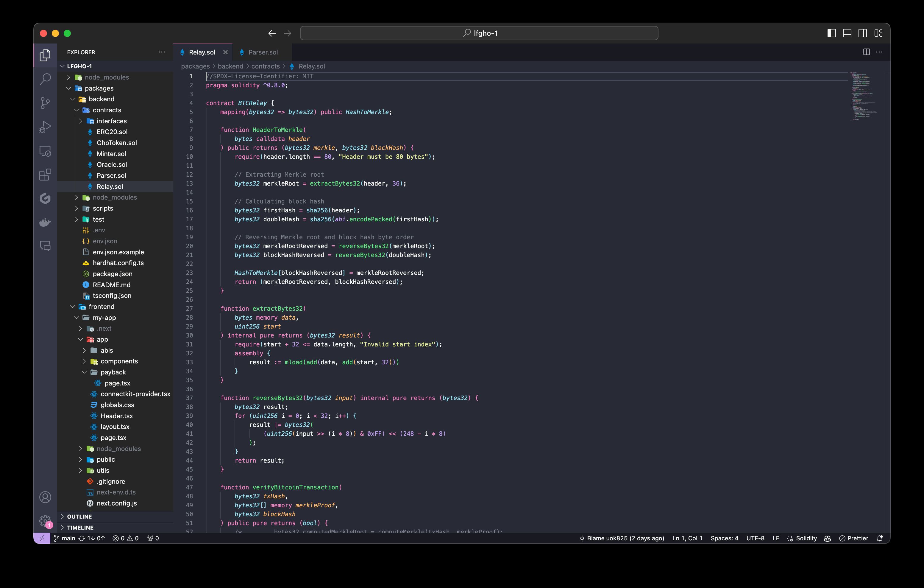Click the backend breadcrumb
The image size is (924, 588).
230,66
